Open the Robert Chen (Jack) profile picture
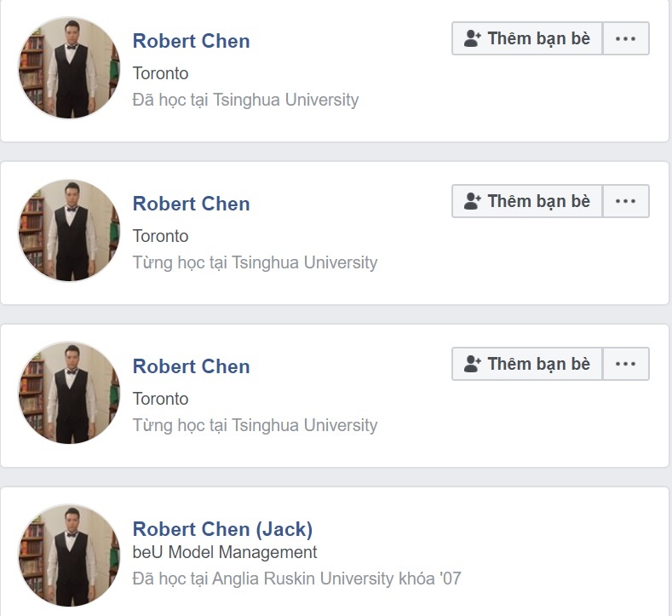The height and width of the screenshot is (616, 672). pos(69,556)
